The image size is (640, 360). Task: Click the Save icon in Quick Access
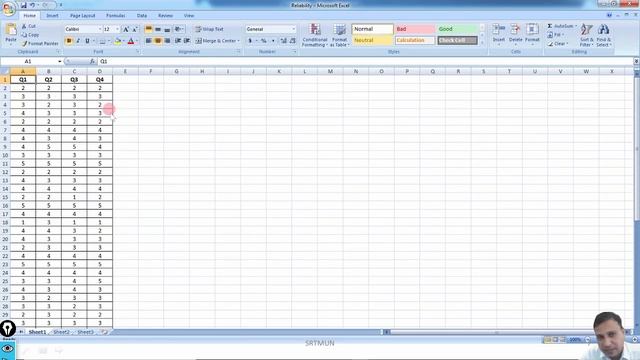[x=24, y=5]
